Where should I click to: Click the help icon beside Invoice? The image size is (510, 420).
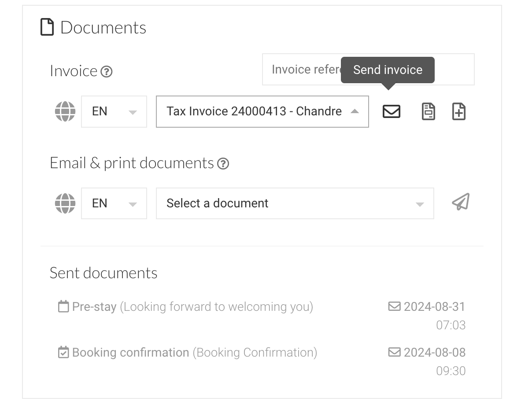[x=106, y=71]
